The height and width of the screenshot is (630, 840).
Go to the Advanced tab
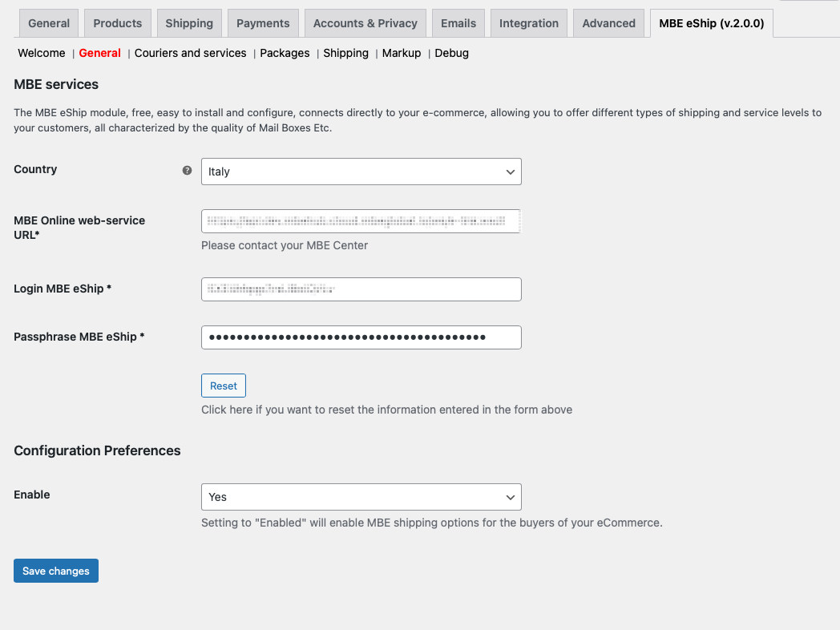click(609, 23)
